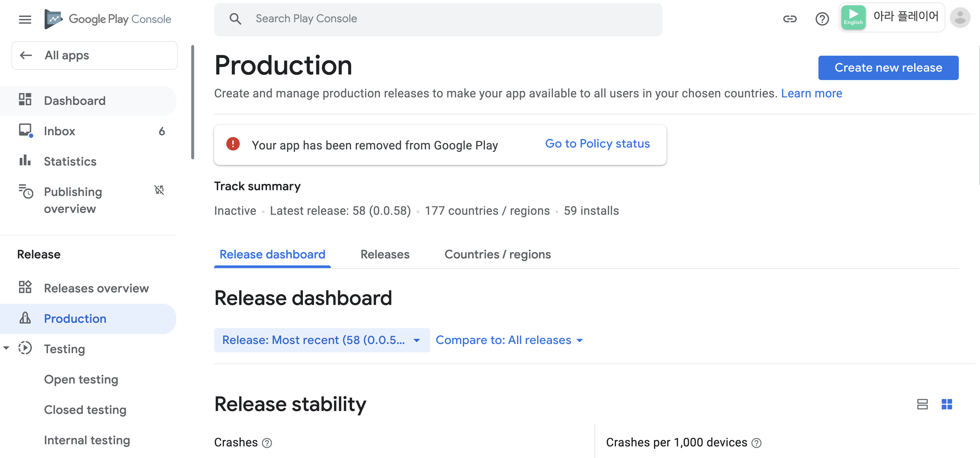The image size is (980, 458).
Task: Click Create new release button
Action: [x=888, y=68]
